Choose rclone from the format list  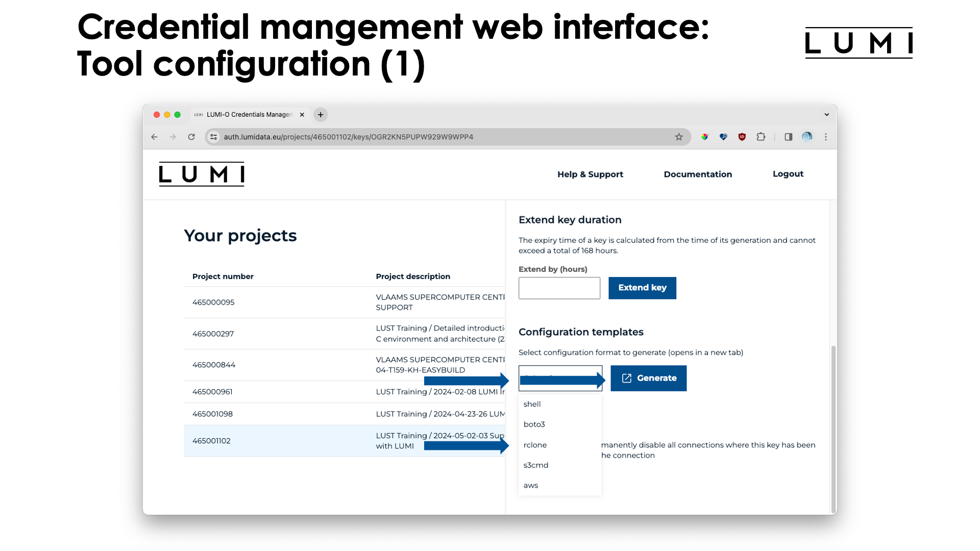pyautogui.click(x=560, y=445)
